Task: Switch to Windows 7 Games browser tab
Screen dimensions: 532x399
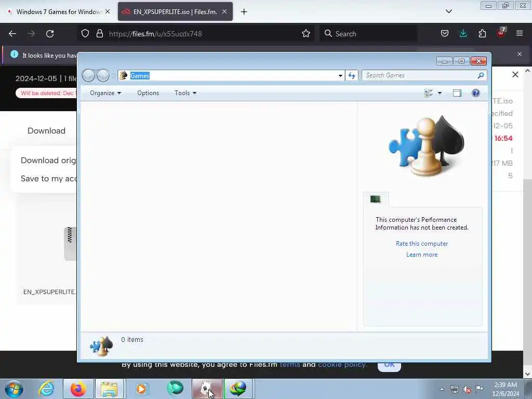Action: 59,11
